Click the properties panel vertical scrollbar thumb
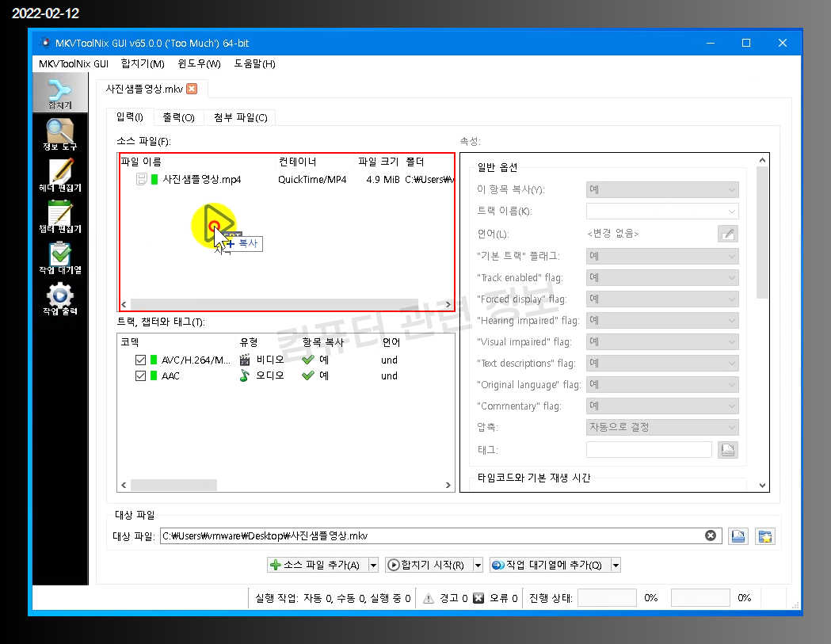The width and height of the screenshot is (831, 644). [762, 233]
